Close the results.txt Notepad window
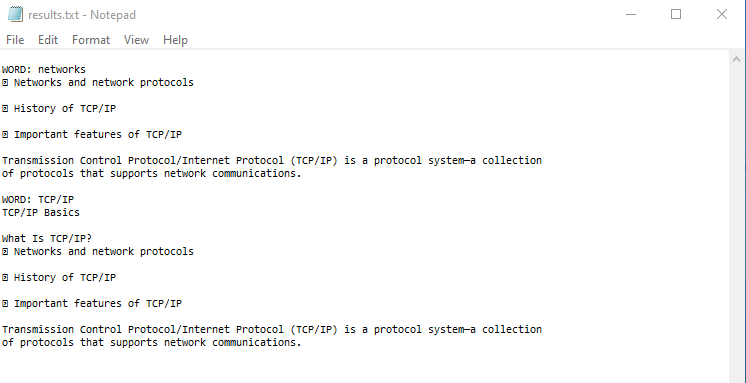This screenshot has width=746, height=383. (x=722, y=15)
